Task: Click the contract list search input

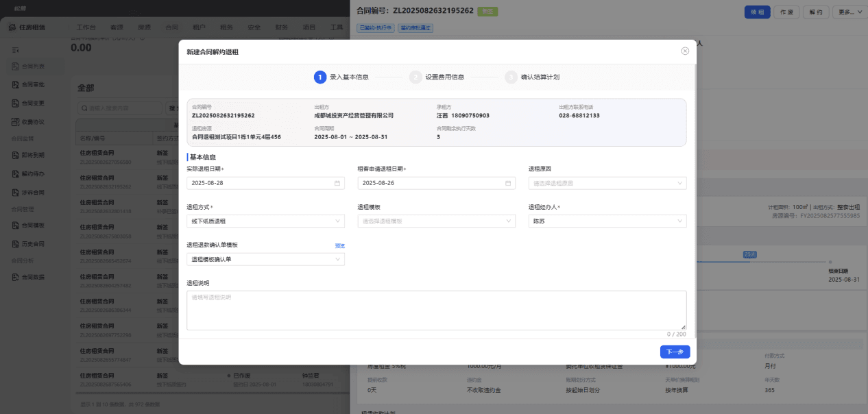Action: (x=119, y=108)
